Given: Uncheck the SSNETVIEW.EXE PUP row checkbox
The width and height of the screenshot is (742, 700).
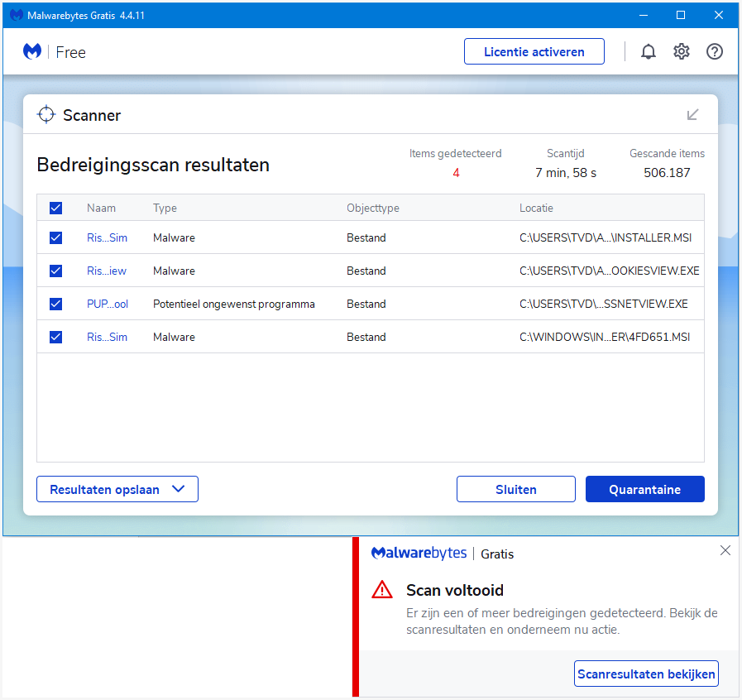Looking at the screenshot, I should pos(56,304).
